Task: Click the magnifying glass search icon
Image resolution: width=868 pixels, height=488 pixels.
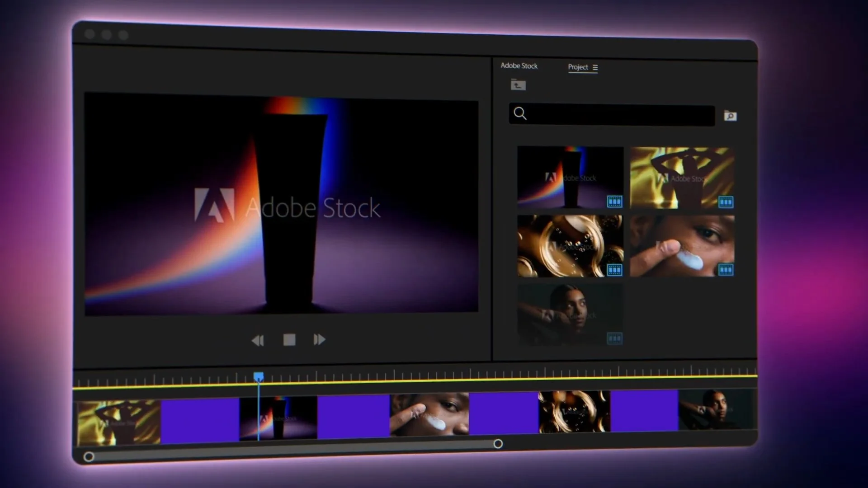Action: pyautogui.click(x=520, y=113)
